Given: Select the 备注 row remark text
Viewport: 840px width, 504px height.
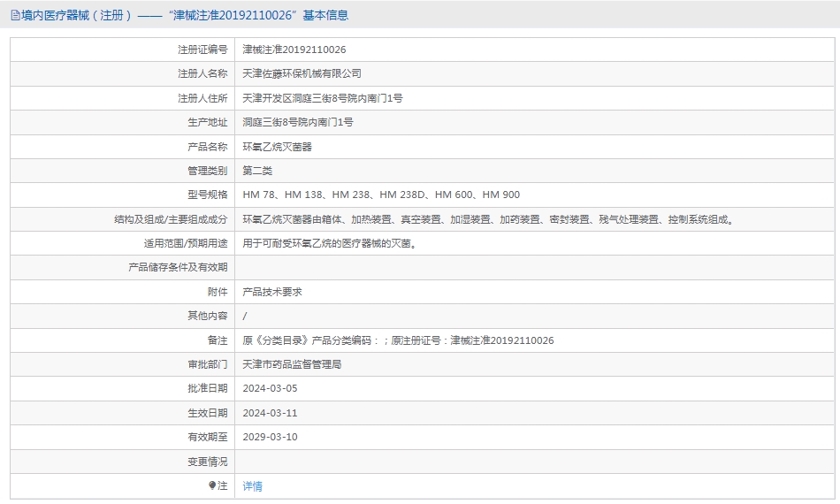Looking at the screenshot, I should [398, 340].
